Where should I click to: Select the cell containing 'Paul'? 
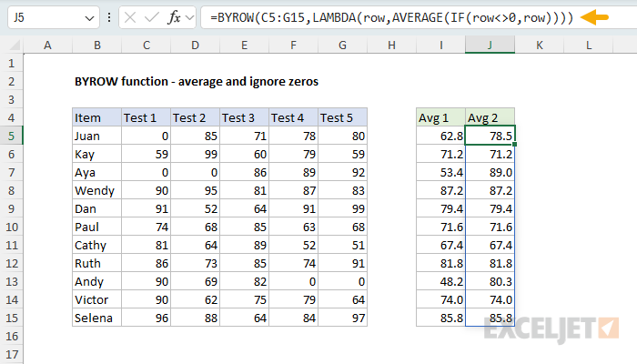pos(97,227)
